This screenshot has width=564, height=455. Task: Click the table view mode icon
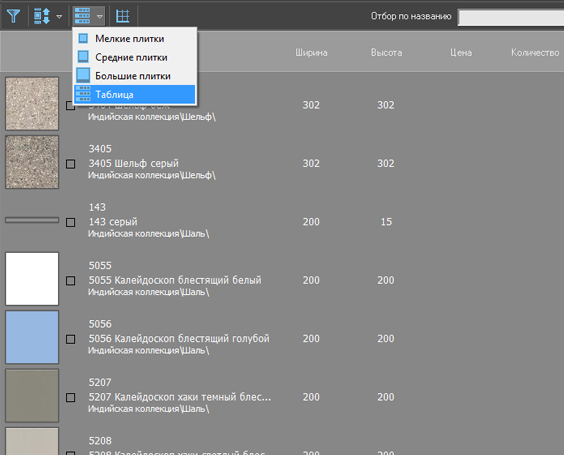point(82,16)
